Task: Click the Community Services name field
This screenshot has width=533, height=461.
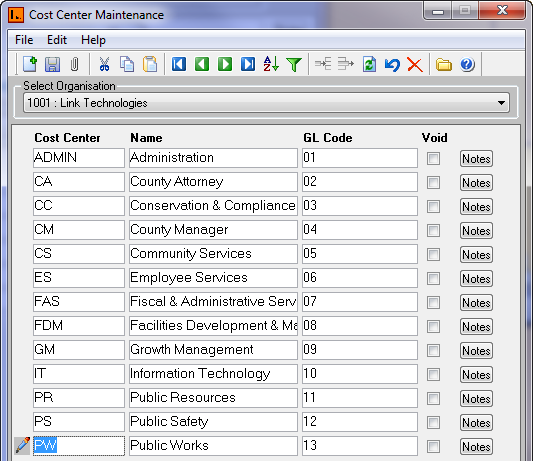Action: (x=213, y=254)
